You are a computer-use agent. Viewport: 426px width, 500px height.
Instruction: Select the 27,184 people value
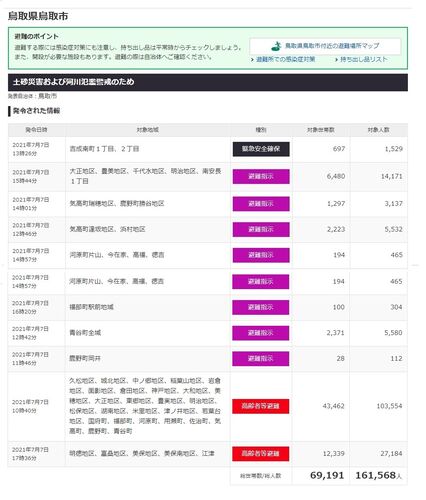[391, 453]
